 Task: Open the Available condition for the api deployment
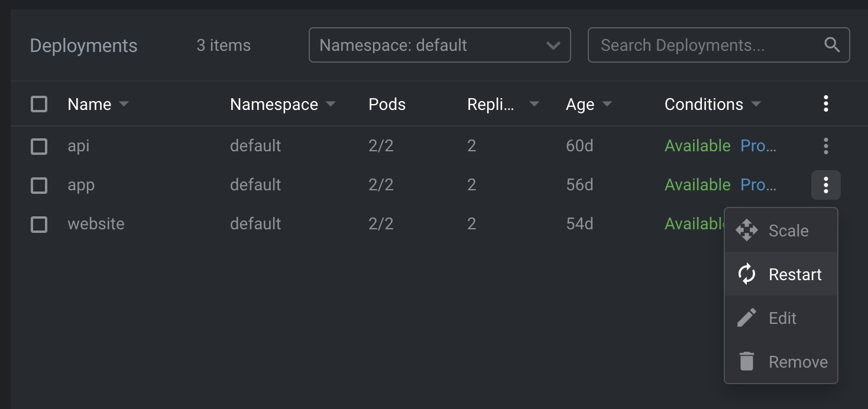pyautogui.click(x=698, y=146)
